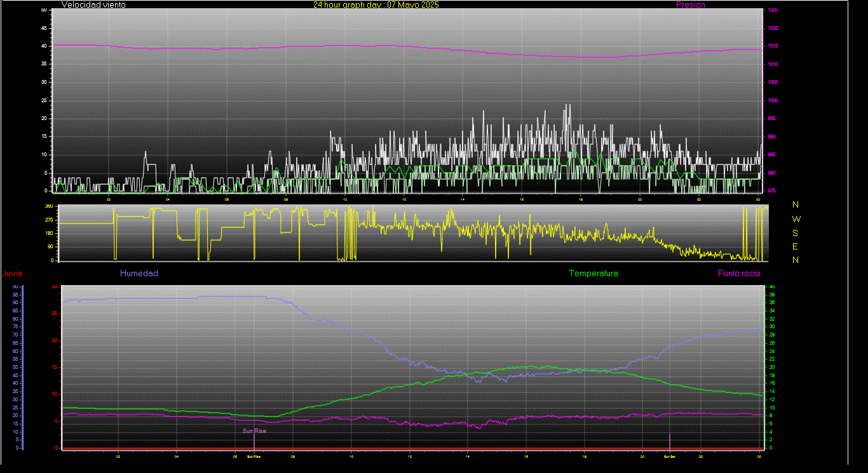This screenshot has width=868, height=473.
Task: Click '360' on the wind direction axis
Action: pyautogui.click(x=48, y=206)
